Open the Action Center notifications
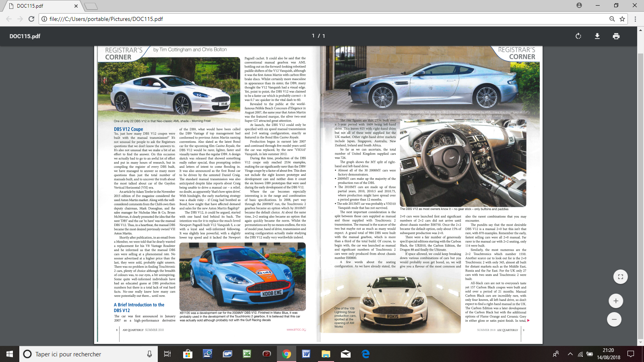The image size is (644, 362). pos(631,354)
